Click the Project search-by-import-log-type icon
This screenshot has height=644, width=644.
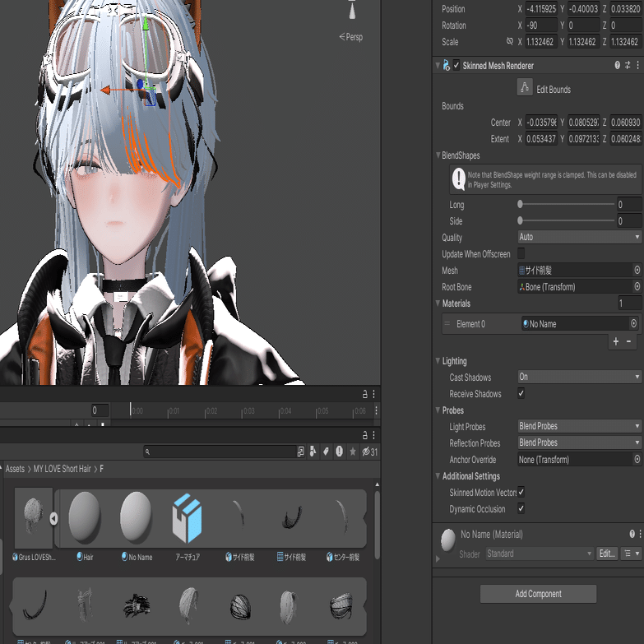click(x=339, y=452)
